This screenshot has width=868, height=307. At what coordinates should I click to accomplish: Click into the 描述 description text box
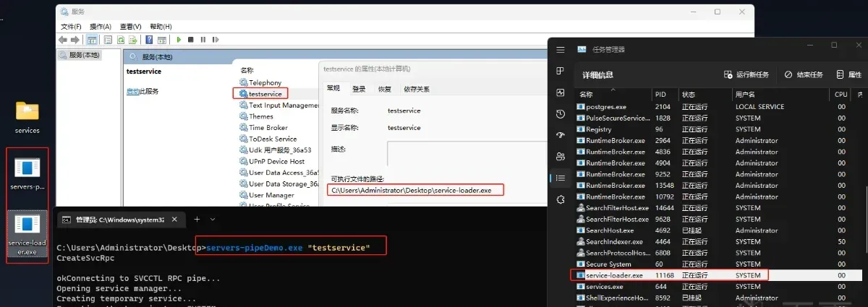pyautogui.click(x=465, y=154)
